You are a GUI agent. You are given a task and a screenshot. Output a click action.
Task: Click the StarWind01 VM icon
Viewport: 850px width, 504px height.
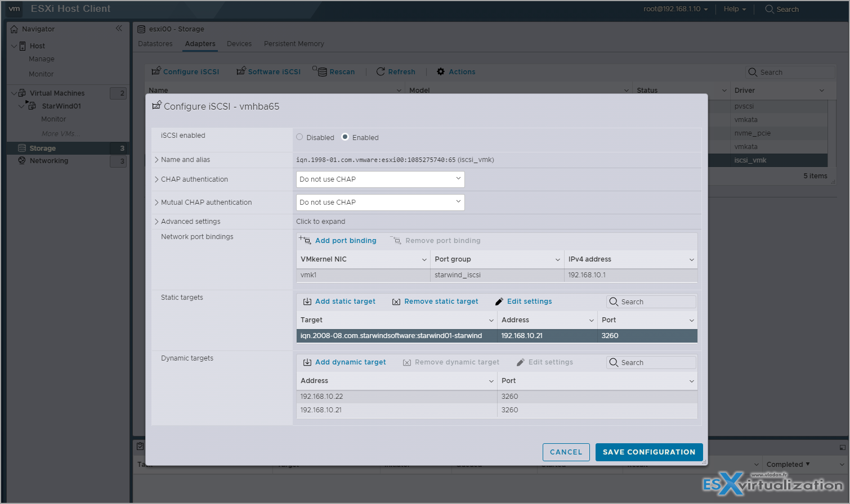click(x=31, y=105)
